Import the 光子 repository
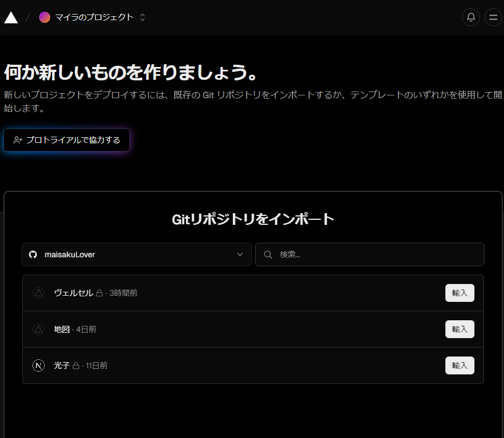This screenshot has width=504, height=438. coord(460,365)
